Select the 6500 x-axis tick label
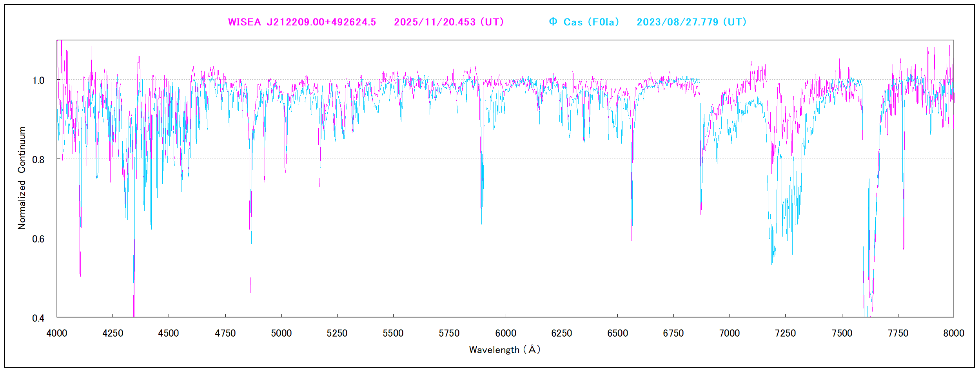Screen dimensions: 980x372 click(617, 334)
